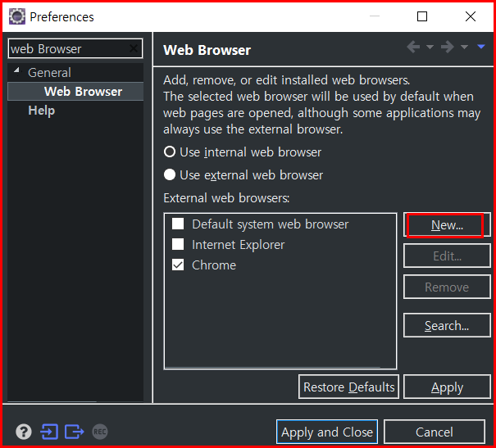Image resolution: width=496 pixels, height=448 pixels.
Task: Click the import preferences icon
Action: [49, 432]
